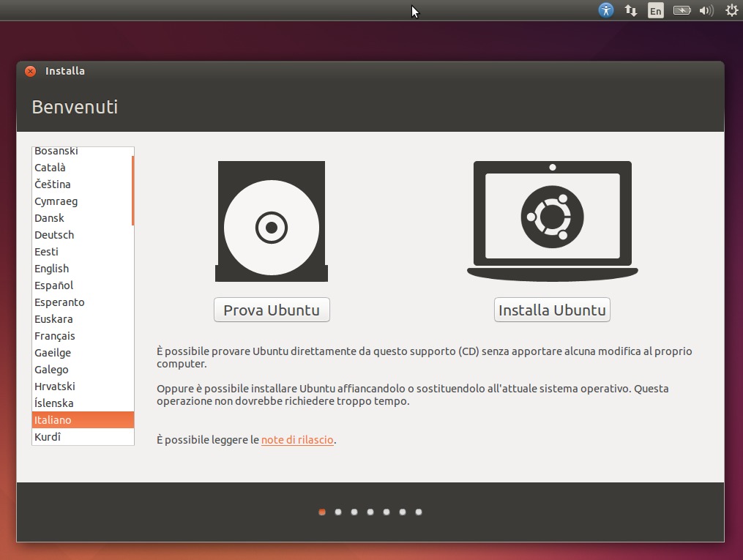This screenshot has width=743, height=560.
Task: Click the language list scrollbar handle
Action: [x=132, y=190]
